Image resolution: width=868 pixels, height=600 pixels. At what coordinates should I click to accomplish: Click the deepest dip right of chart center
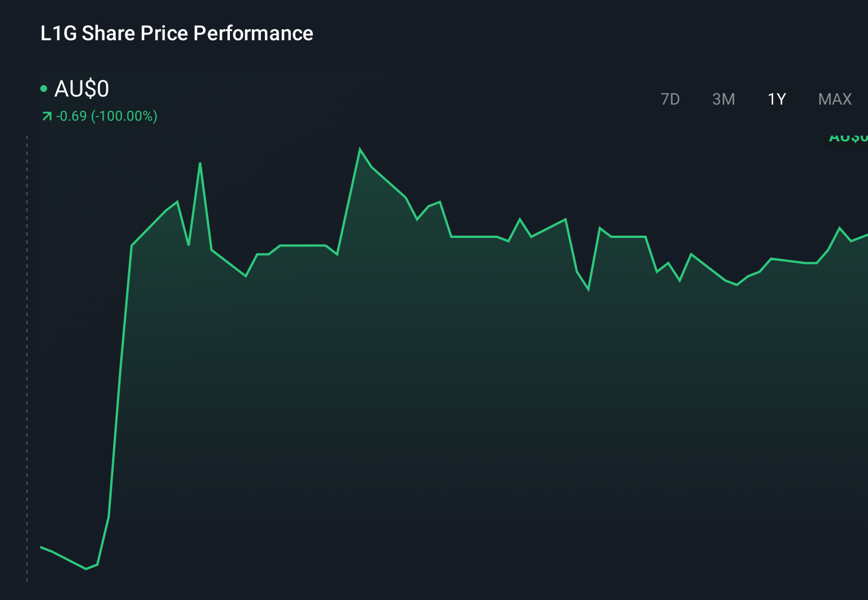coord(589,290)
